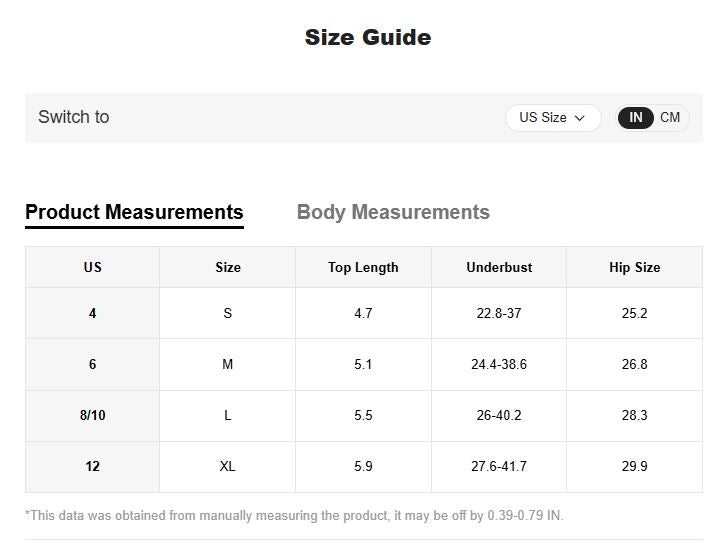Screen dimensions: 717x548
Task: Click the chevron arrow beside US Size
Action: [579, 118]
